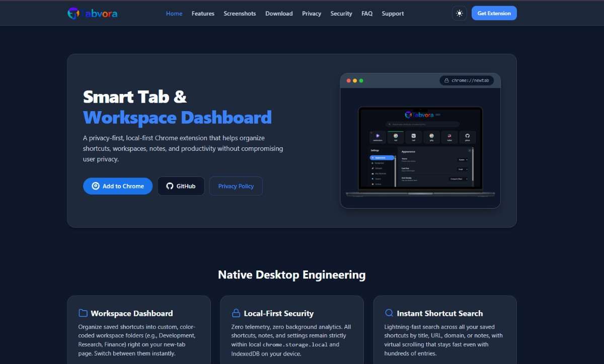Click the chrome://newtab address text
Image resolution: width=604 pixels, height=364 pixels.
[x=470, y=80]
